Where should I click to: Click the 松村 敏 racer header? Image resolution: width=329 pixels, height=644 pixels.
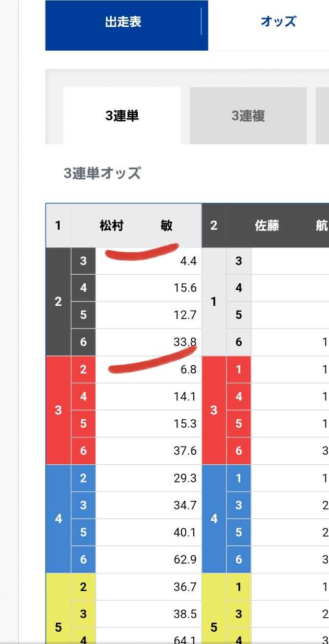coord(136,225)
